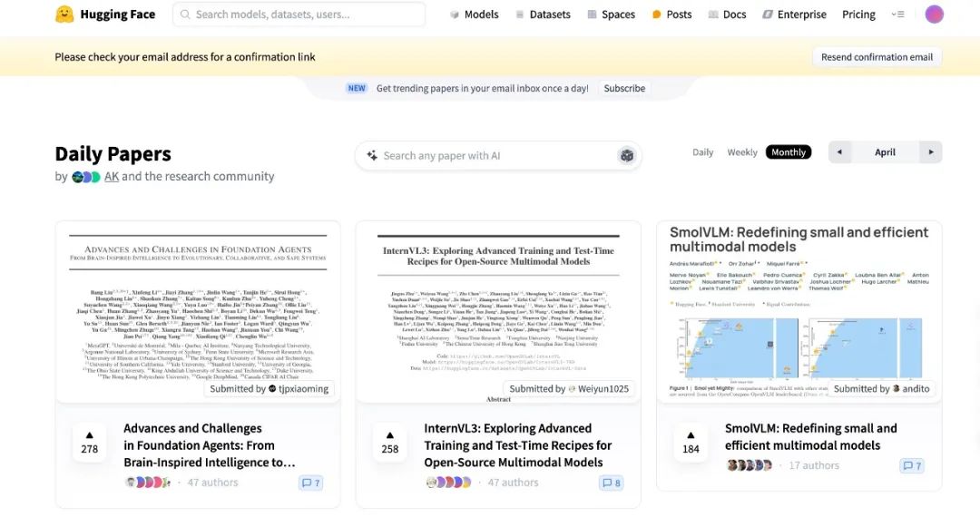Open Posts section
Image resolution: width=980 pixels, height=517 pixels.
point(671,15)
